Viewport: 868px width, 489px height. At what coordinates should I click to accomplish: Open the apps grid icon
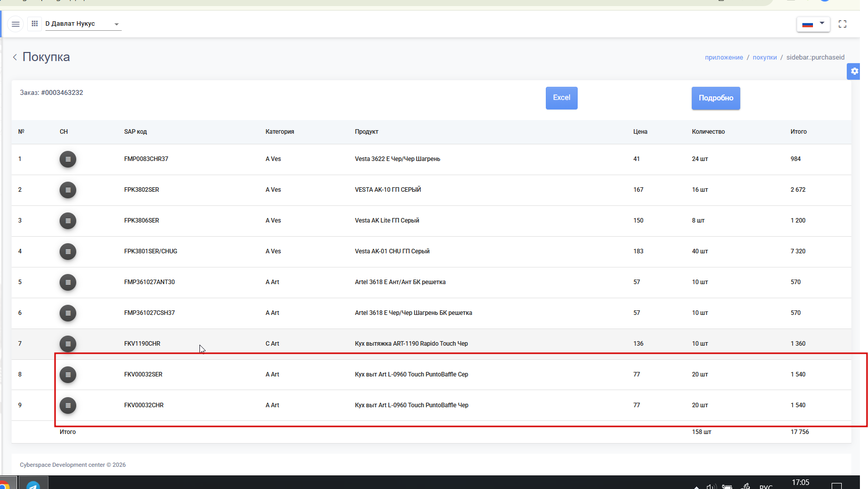click(x=34, y=24)
